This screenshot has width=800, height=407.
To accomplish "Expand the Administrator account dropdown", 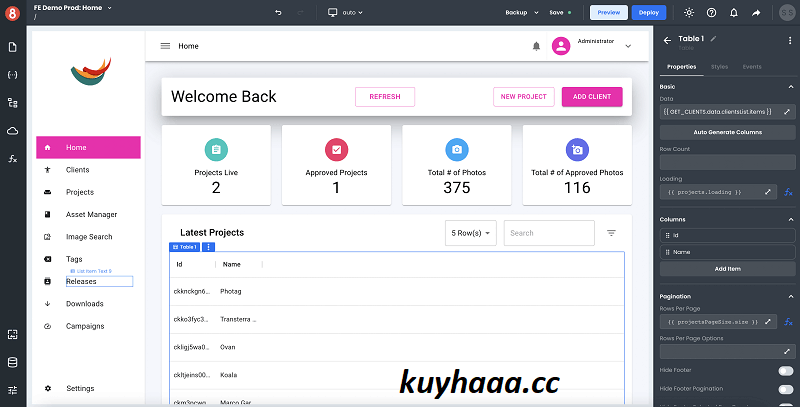I will pyautogui.click(x=628, y=46).
